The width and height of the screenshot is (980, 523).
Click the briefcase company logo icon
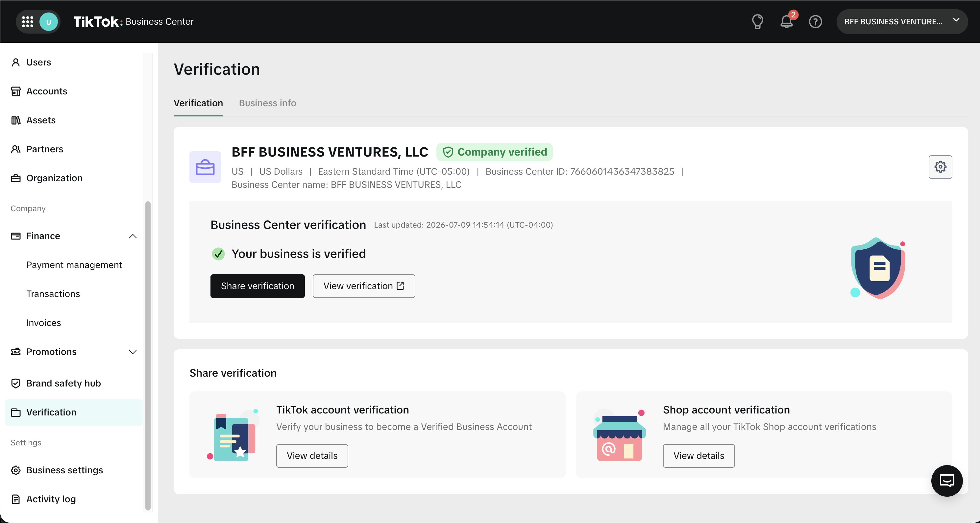[x=205, y=167]
